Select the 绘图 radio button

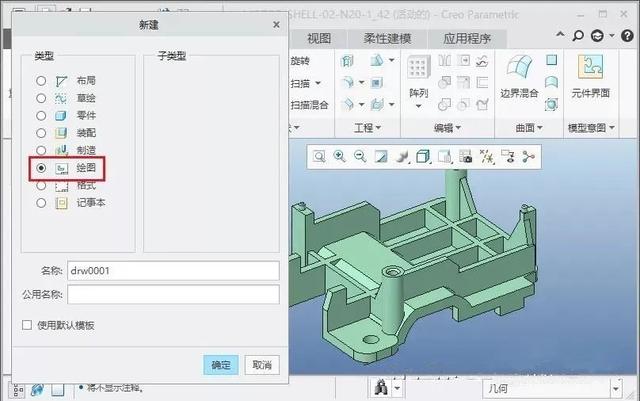pos(41,168)
